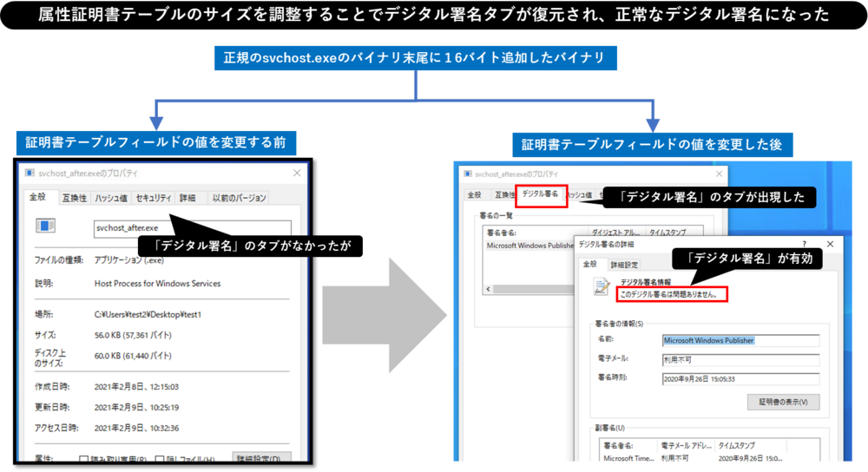868x472 pixels.
Task: Open the 以前のバージョン tab
Action: point(239,198)
